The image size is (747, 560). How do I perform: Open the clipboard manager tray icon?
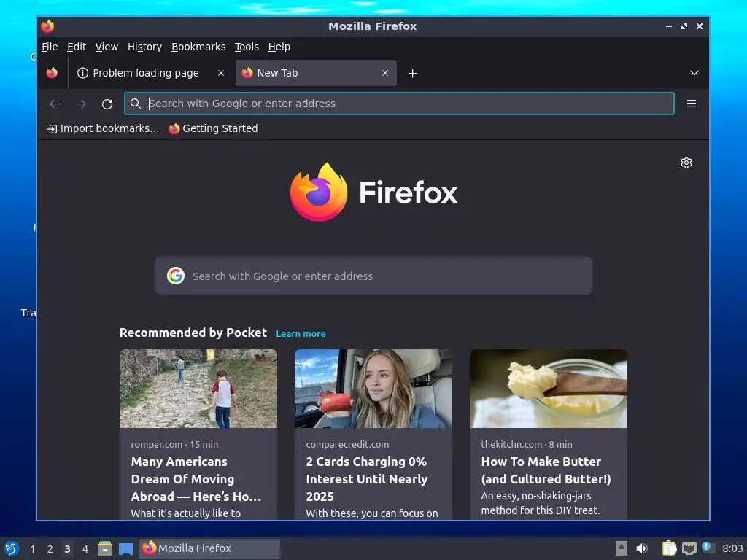coord(669,548)
